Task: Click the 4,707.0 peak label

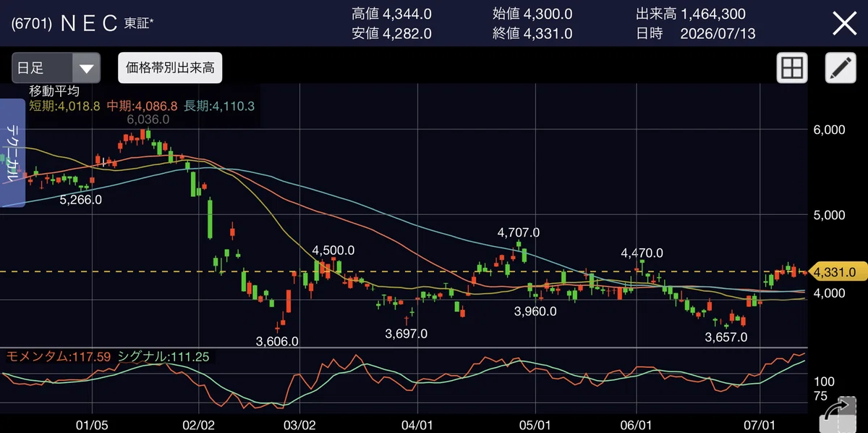Action: click(x=519, y=232)
